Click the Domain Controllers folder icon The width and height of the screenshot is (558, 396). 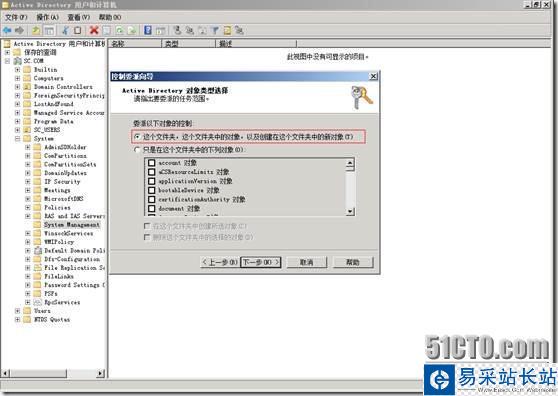pos(27,87)
